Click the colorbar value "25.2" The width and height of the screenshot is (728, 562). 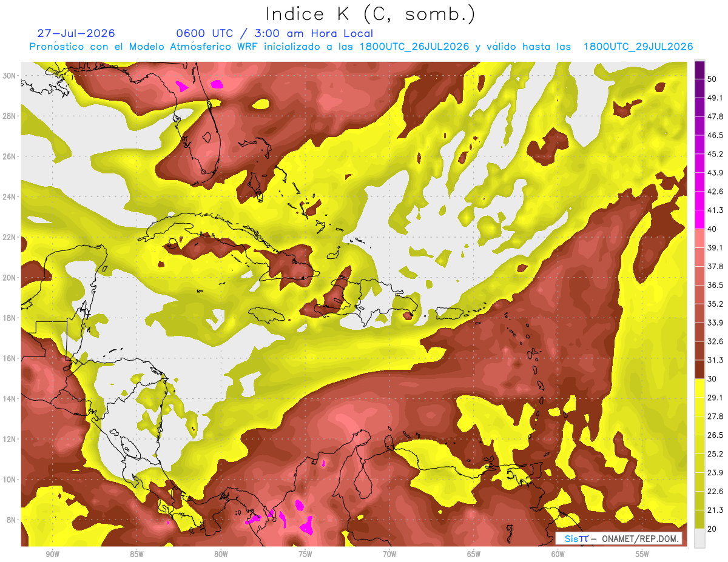tap(715, 453)
